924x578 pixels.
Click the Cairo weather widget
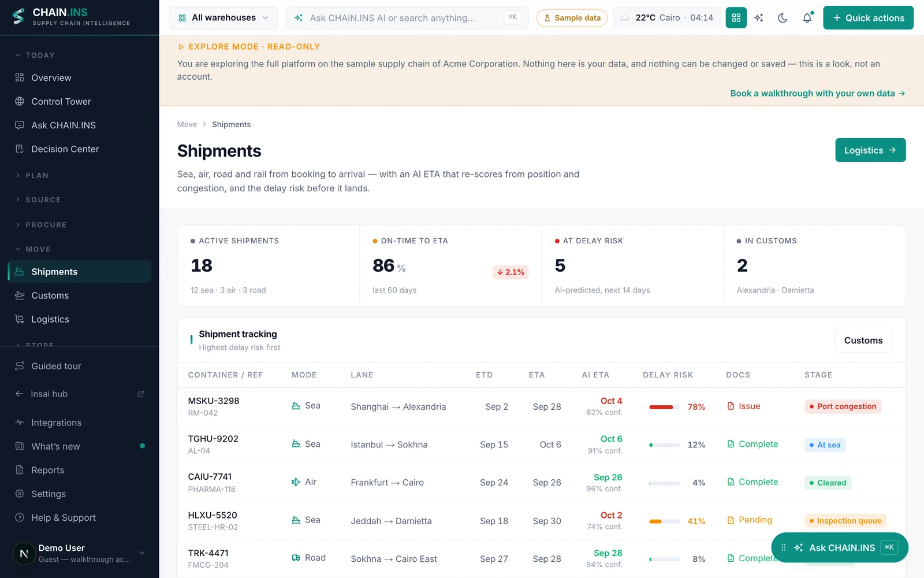click(666, 18)
